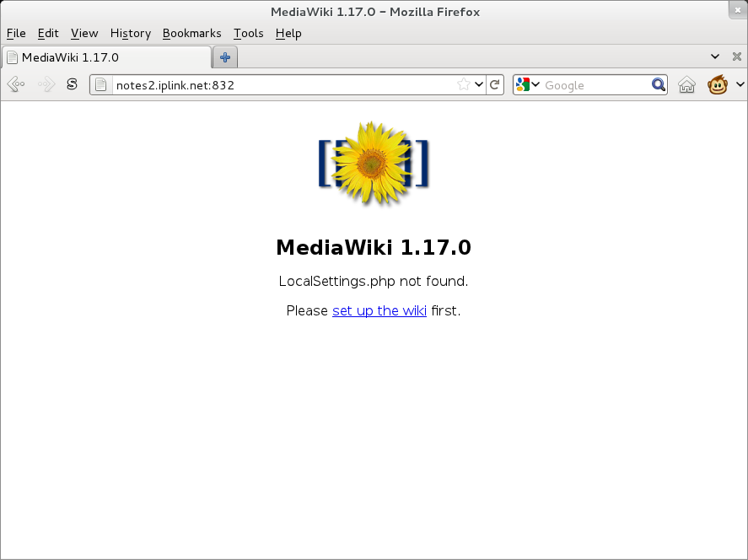The height and width of the screenshot is (560, 748).
Task: Open the File menu
Action: point(16,34)
